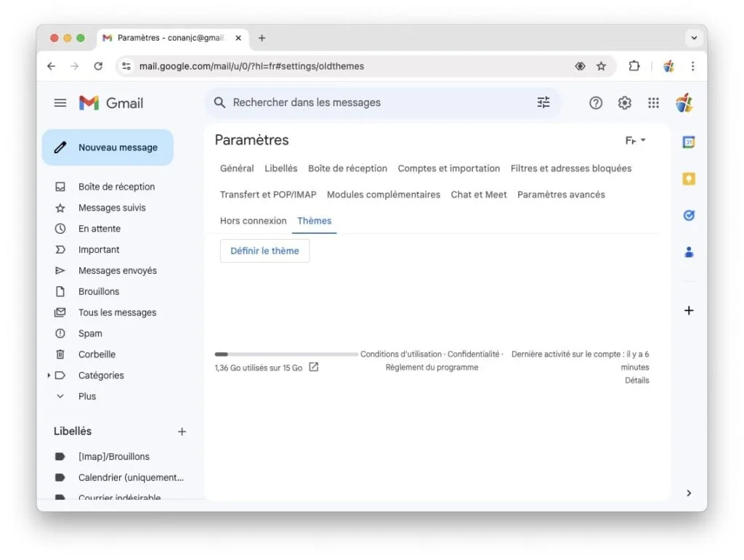Viewport: 744px width, 560px height.
Task: Open Paramètres avancés tab
Action: (561, 195)
